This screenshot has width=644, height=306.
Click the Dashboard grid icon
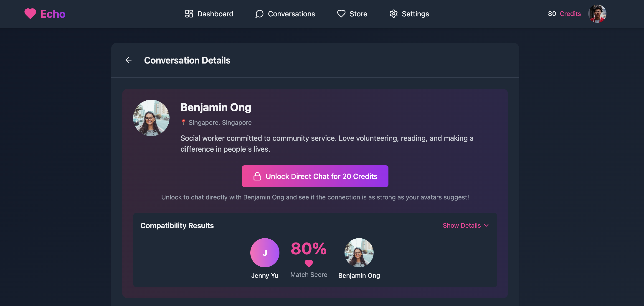tap(189, 14)
